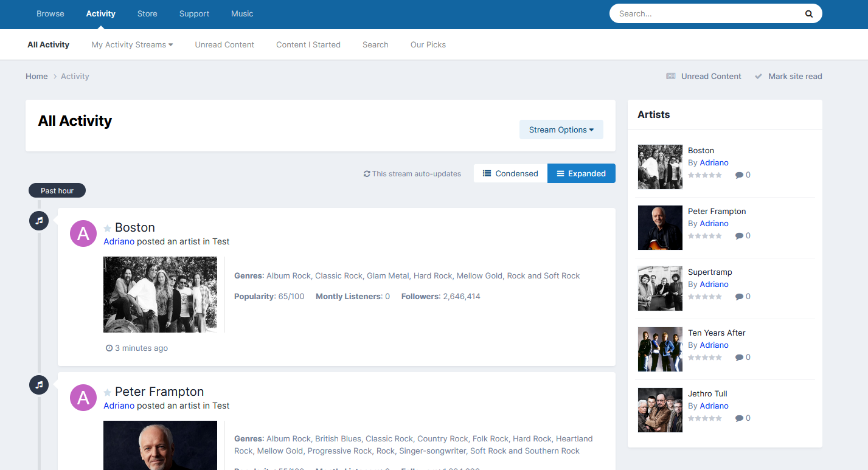Click Ten Years After thumbnail in sidebar

tap(660, 349)
